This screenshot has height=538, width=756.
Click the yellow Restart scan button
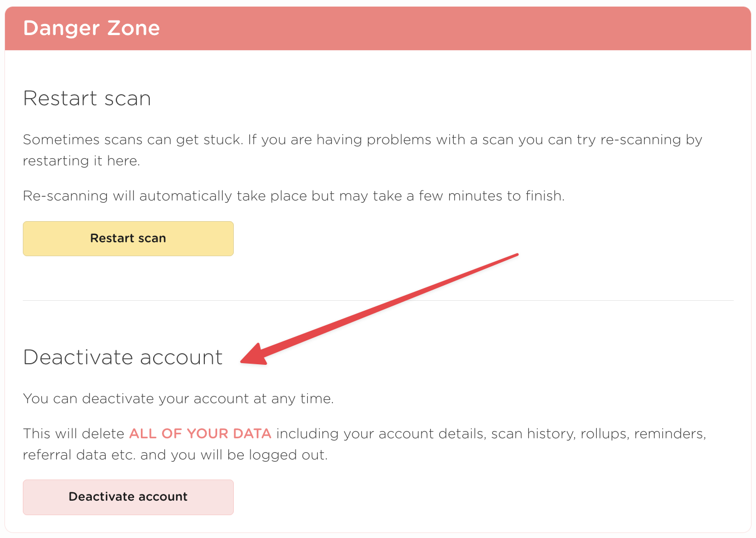coord(128,238)
